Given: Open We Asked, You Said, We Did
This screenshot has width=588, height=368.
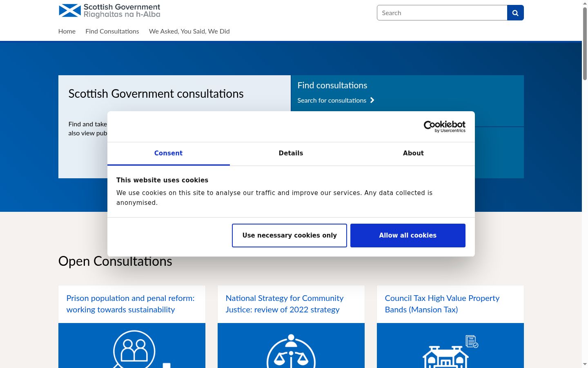Looking at the screenshot, I should click(x=189, y=31).
